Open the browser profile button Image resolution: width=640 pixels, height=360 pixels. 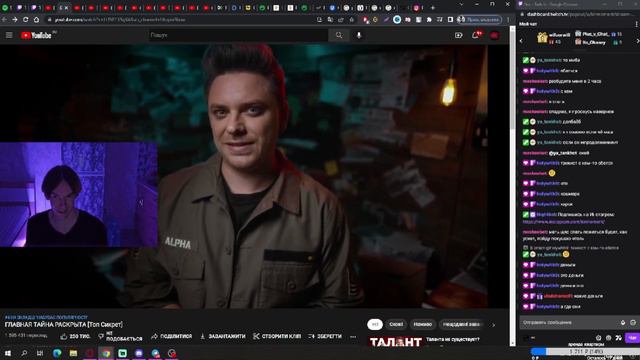(x=480, y=19)
